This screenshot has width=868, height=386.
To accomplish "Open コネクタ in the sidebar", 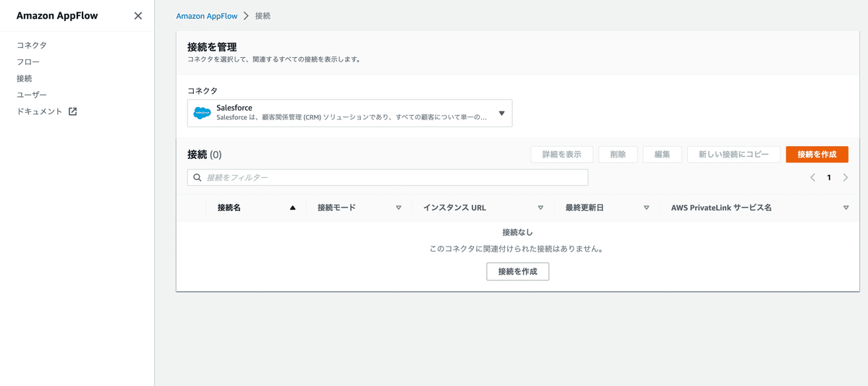I will (x=32, y=45).
